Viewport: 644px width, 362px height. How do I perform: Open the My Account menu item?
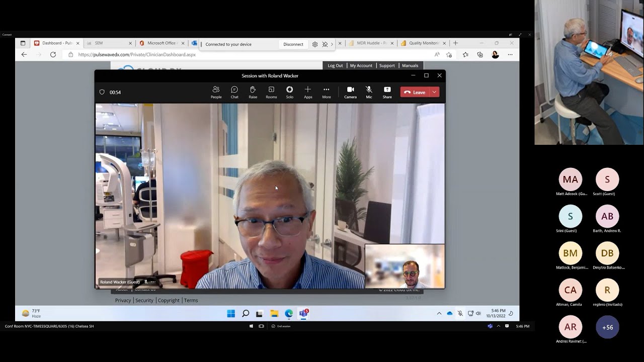(361, 65)
